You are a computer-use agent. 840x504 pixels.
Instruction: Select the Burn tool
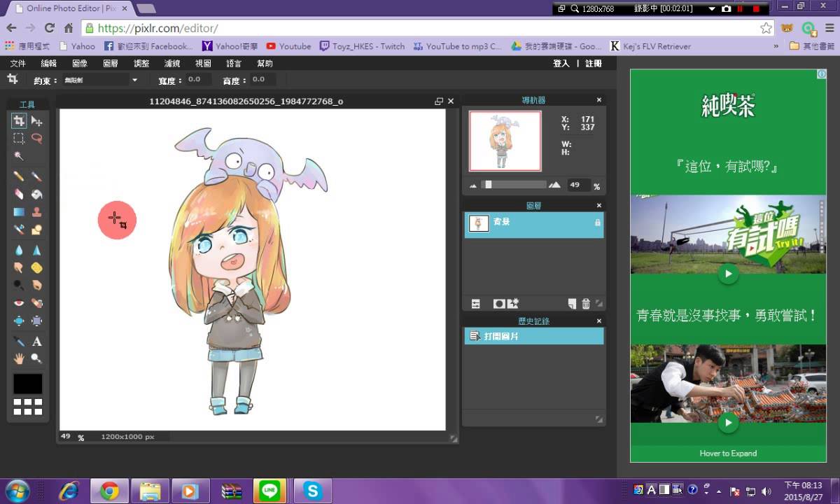coord(36,285)
